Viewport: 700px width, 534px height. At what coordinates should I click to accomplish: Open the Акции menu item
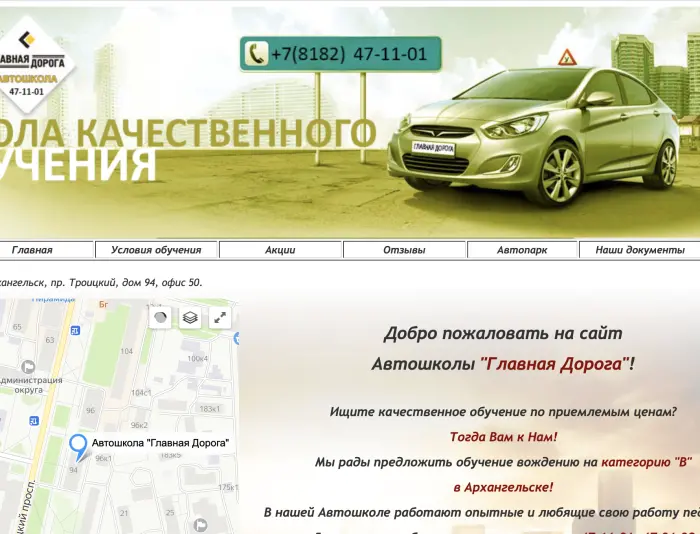280,250
